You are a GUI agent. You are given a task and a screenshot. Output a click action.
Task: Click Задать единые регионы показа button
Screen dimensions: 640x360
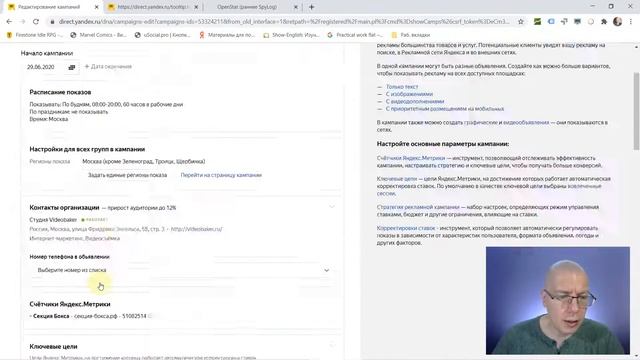coord(127,175)
